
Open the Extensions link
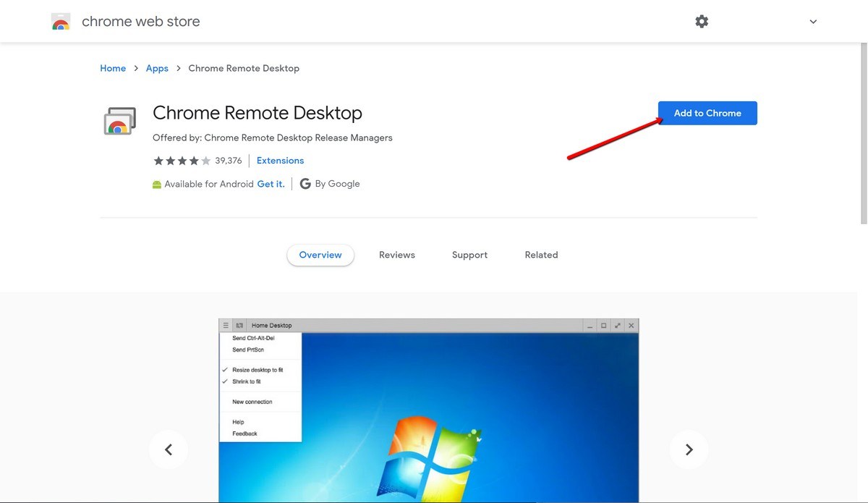click(x=280, y=160)
